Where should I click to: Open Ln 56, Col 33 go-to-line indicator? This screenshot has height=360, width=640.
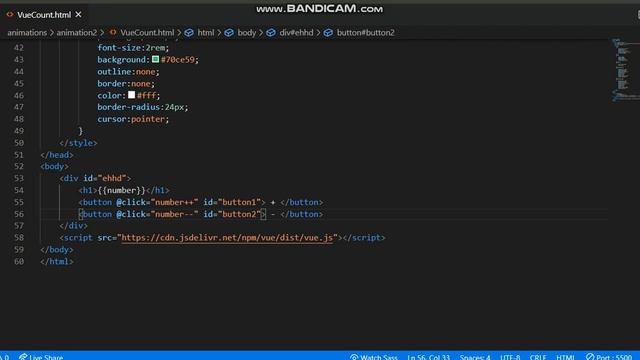click(x=429, y=357)
